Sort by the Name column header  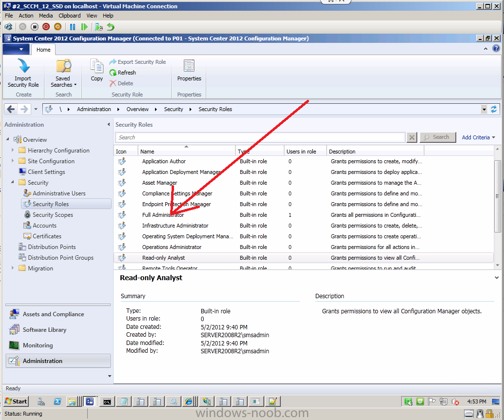point(186,151)
